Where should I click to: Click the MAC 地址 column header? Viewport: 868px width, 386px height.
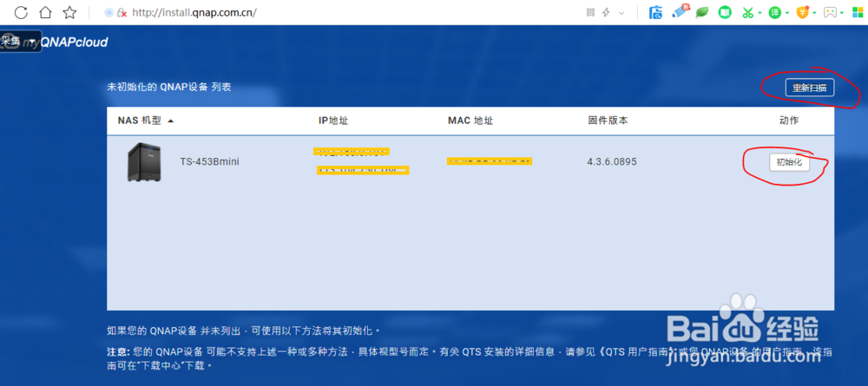coord(470,121)
